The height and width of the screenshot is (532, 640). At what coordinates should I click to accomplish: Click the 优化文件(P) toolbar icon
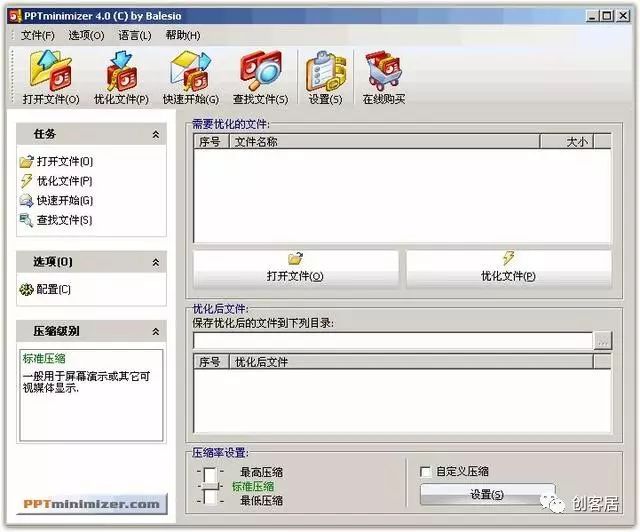pyautogui.click(x=121, y=77)
